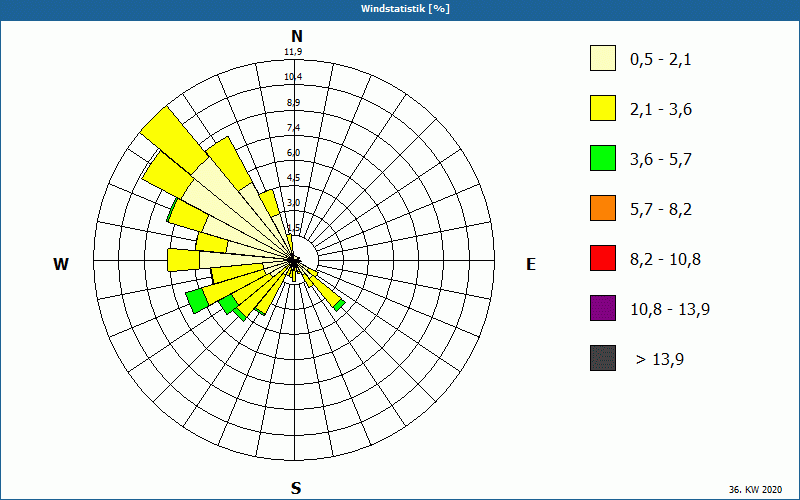800x500 pixels.
Task: Click the red 8,2 - 10,8 legend swatch
Action: tap(603, 258)
